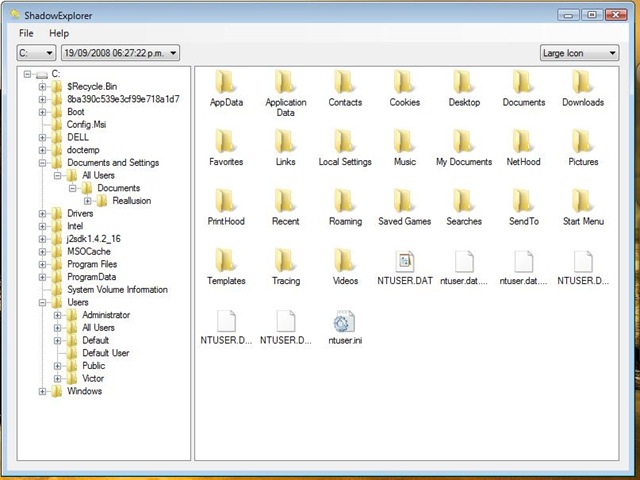640x480 pixels.
Task: Select the Recent folder icon
Action: (285, 201)
